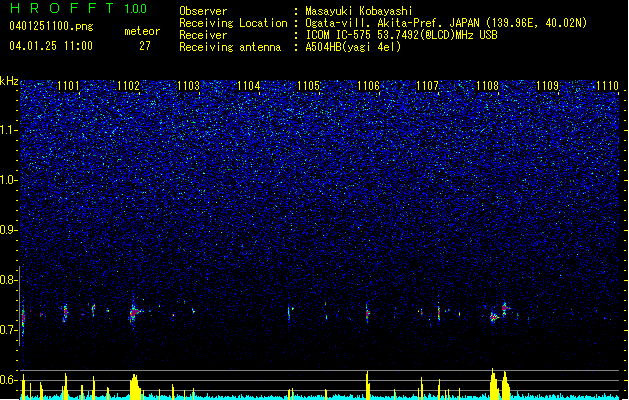Click the wide yellow power peak after 1102
Viewport: 629px width, 400px height.
coord(136,386)
